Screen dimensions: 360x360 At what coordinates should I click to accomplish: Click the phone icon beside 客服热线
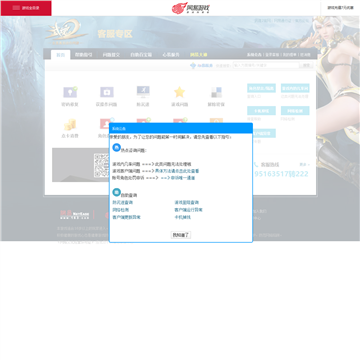(x=256, y=164)
